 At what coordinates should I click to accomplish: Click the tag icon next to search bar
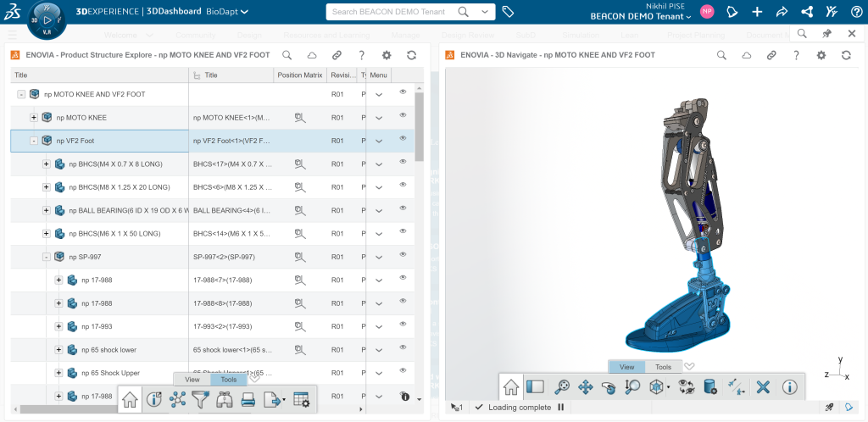(508, 12)
